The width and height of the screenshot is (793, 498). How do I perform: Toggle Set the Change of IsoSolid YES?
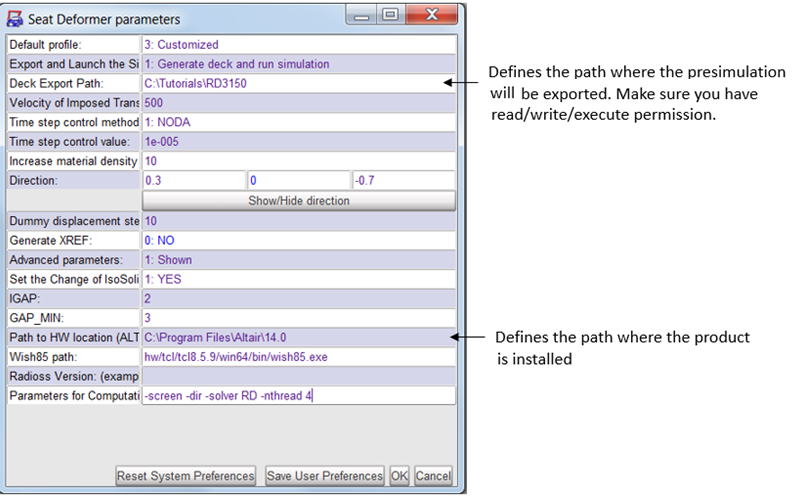tap(298, 279)
